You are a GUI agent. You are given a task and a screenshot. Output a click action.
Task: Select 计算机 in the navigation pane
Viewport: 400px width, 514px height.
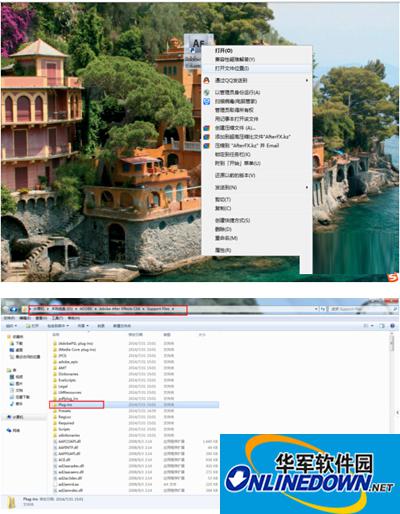[x=16, y=417]
